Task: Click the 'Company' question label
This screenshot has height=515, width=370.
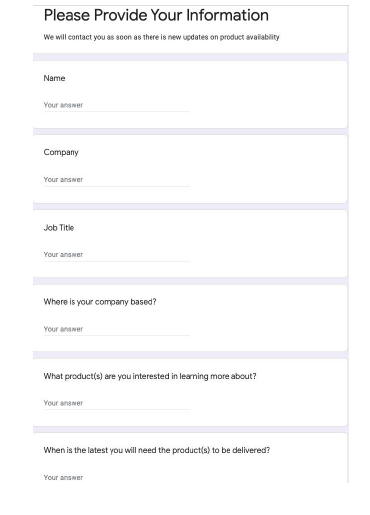Action: coord(61,153)
